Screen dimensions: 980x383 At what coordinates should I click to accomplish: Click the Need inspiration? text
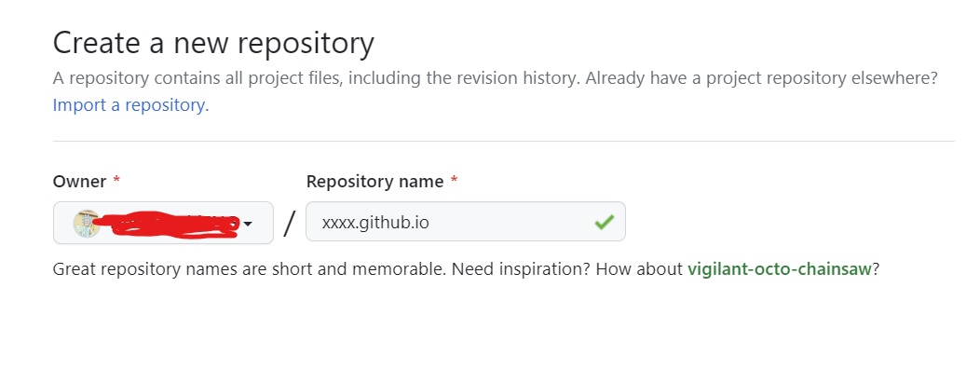522,269
